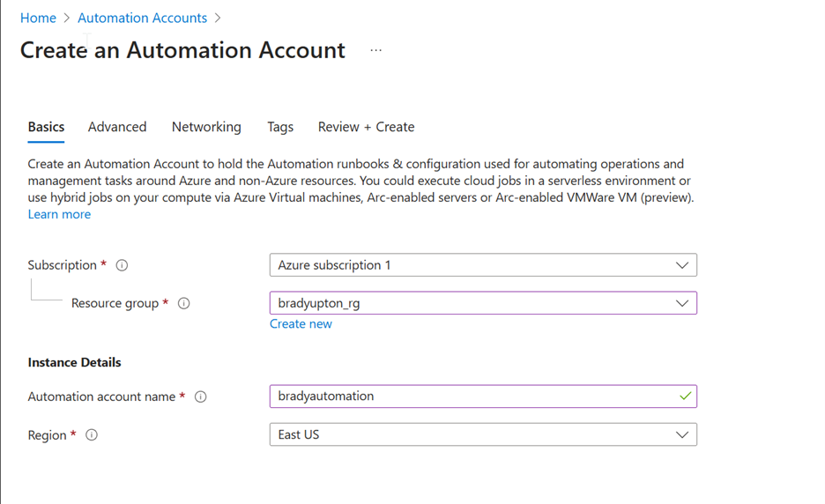Open the ellipsis more options menu
The height and width of the screenshot is (504, 825).
pyautogui.click(x=375, y=50)
